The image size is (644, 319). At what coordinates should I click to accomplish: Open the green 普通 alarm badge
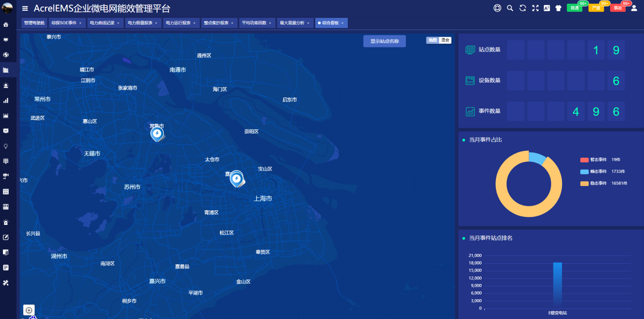[x=574, y=8]
